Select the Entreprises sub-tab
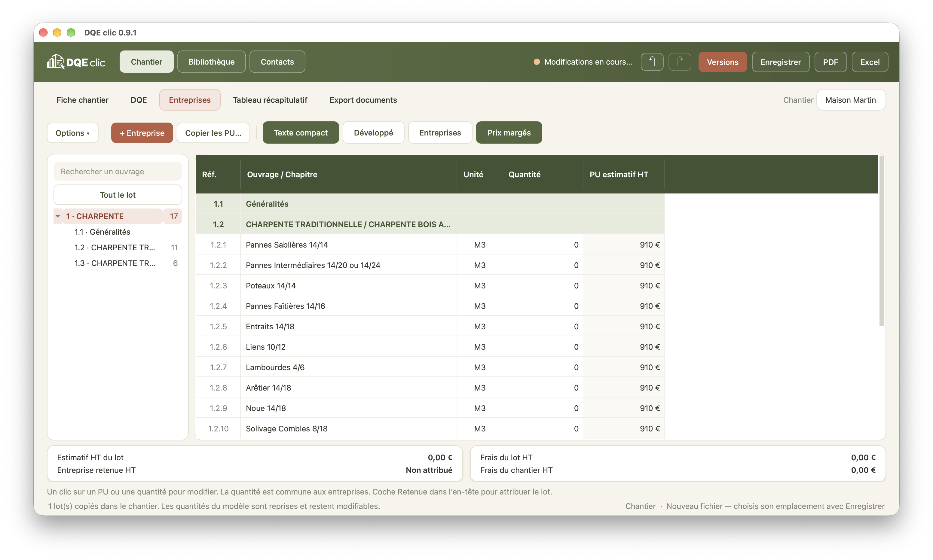This screenshot has height=560, width=933. (189, 100)
